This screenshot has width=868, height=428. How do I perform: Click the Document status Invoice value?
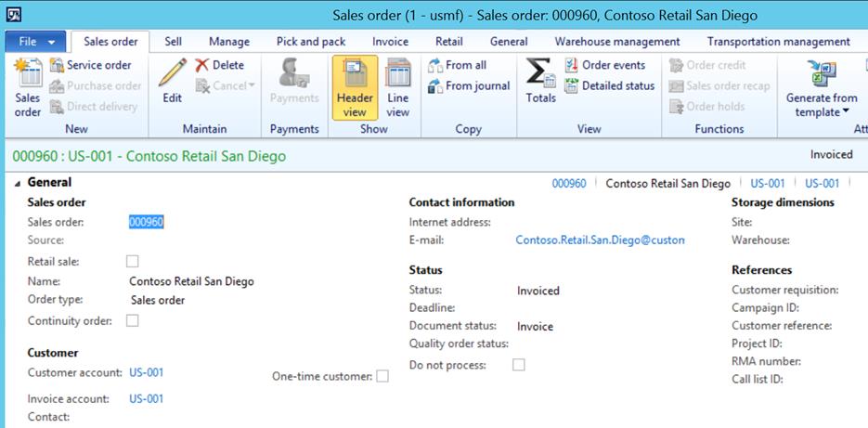pos(535,327)
